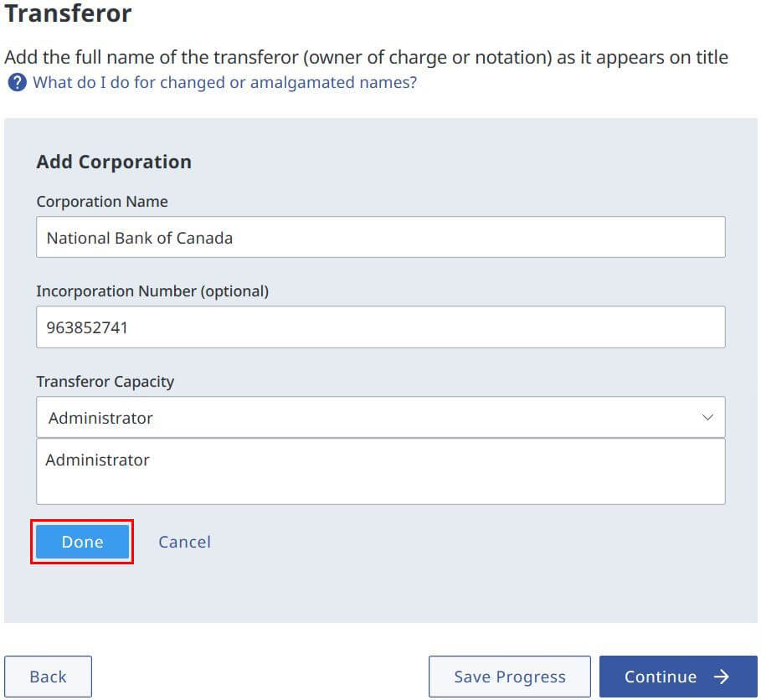The width and height of the screenshot is (761, 700).
Task: Confirm the corporation with the Done button
Action: click(83, 542)
